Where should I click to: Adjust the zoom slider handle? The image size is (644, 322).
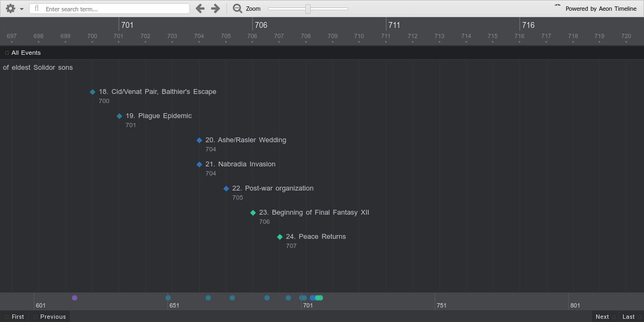[308, 9]
